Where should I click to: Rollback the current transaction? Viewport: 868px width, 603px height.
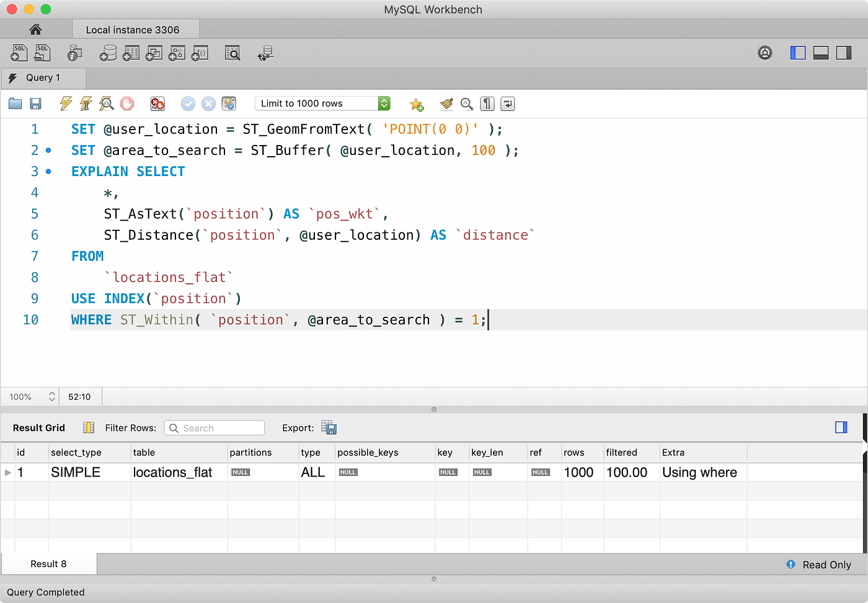pyautogui.click(x=208, y=103)
